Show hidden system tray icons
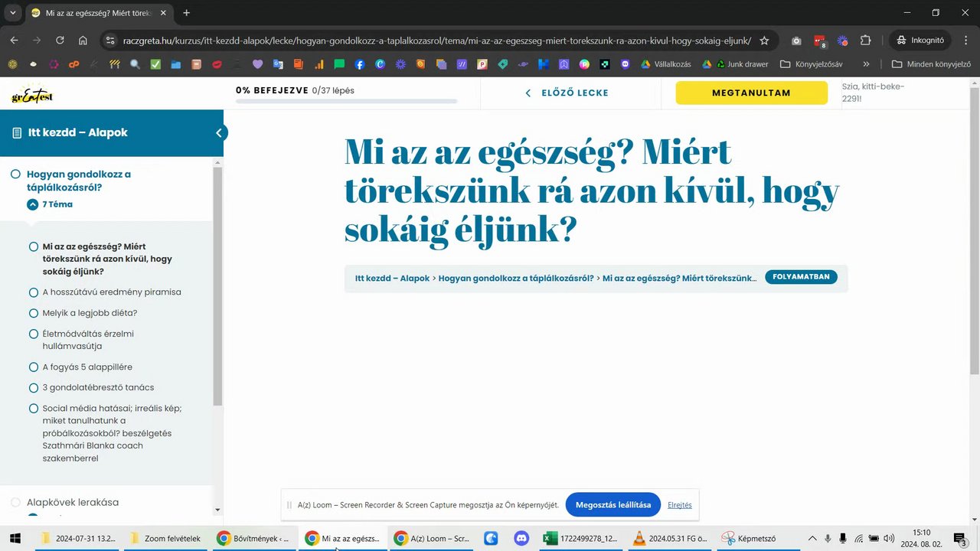980x551 pixels. click(x=812, y=539)
